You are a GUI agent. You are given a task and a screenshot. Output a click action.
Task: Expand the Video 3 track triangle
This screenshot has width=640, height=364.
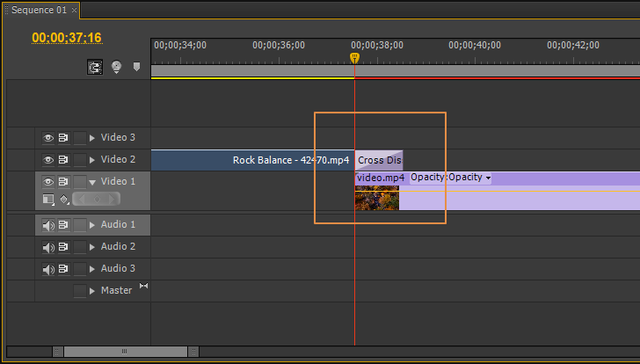click(92, 138)
